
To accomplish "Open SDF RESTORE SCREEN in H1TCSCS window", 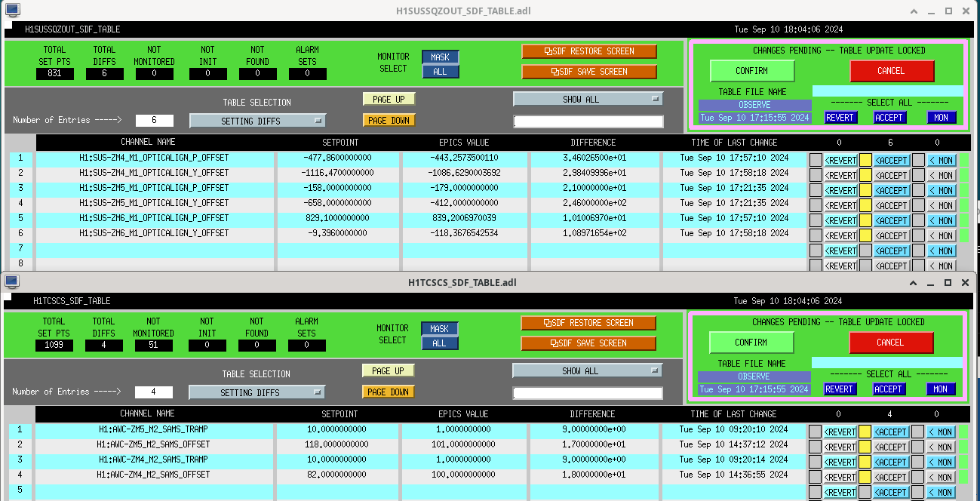I will tap(588, 323).
